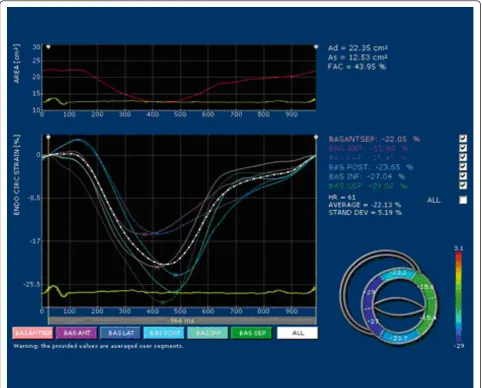This screenshot has height=388, width=482.
Task: Select the bottom cyan bullseye segment -23.7
Action: 399,338
